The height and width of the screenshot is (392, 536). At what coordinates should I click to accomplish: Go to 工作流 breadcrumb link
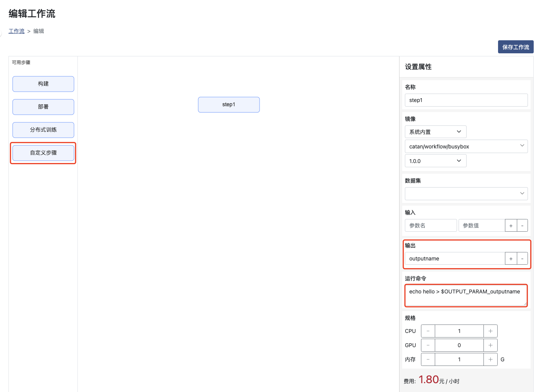[16, 31]
